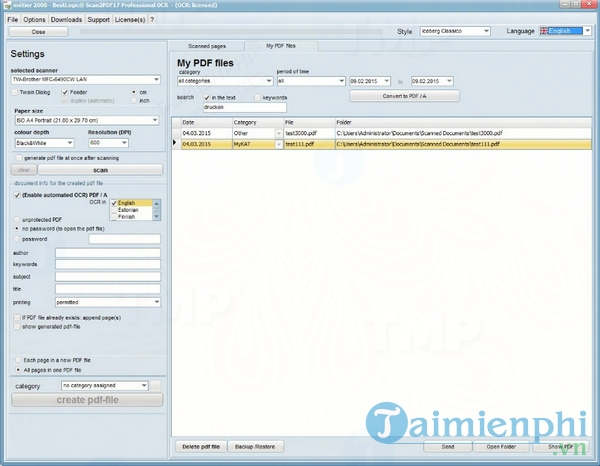Open the Resolution (DPI) dropdown
This screenshot has height=466, width=600.
[108, 143]
